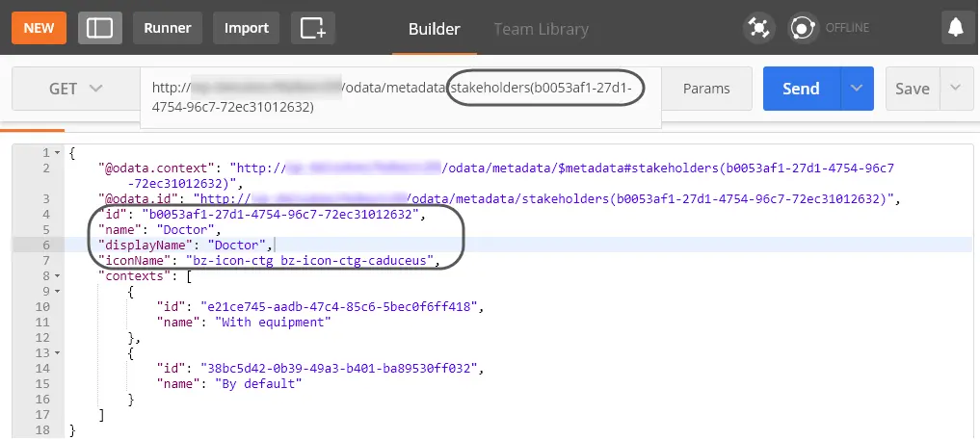The image size is (980, 440).
Task: Click the name value "Doctor" on line 5
Action: [184, 230]
